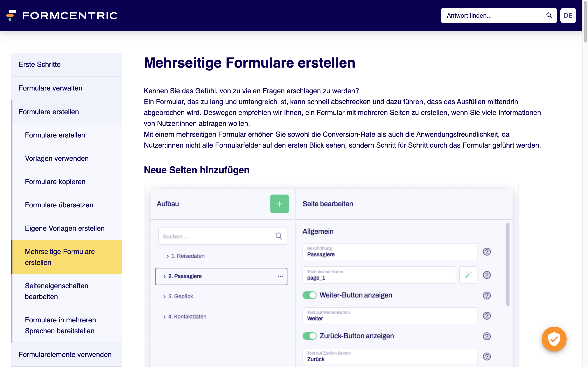Switch language using the DE button
The image size is (588, 367).
point(568,15)
